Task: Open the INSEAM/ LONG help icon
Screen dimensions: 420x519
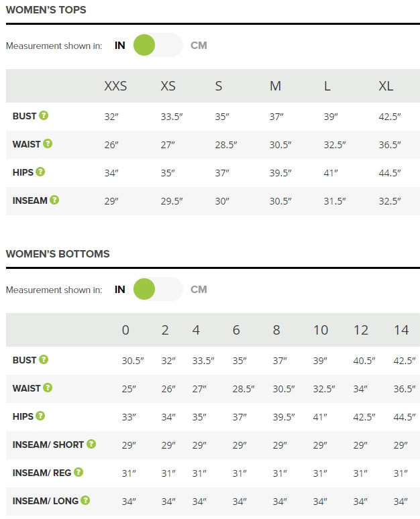Action: (x=85, y=500)
